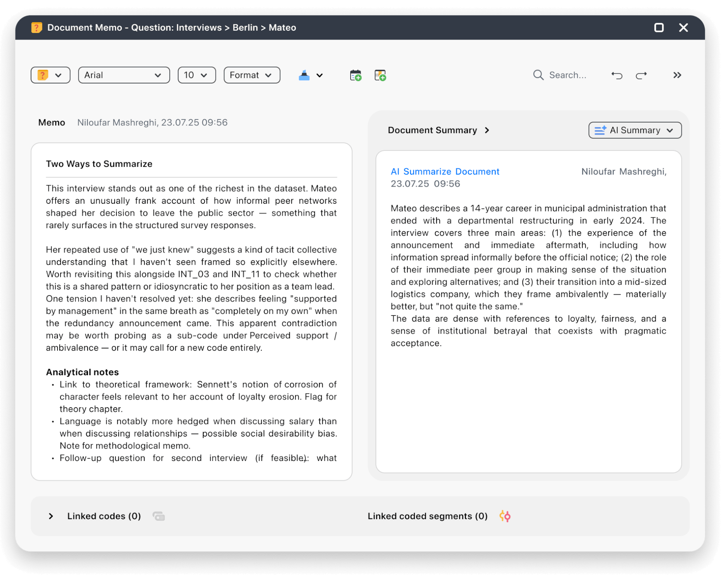Open the Format dropdown
Image resolution: width=728 pixels, height=582 pixels.
pyautogui.click(x=251, y=75)
